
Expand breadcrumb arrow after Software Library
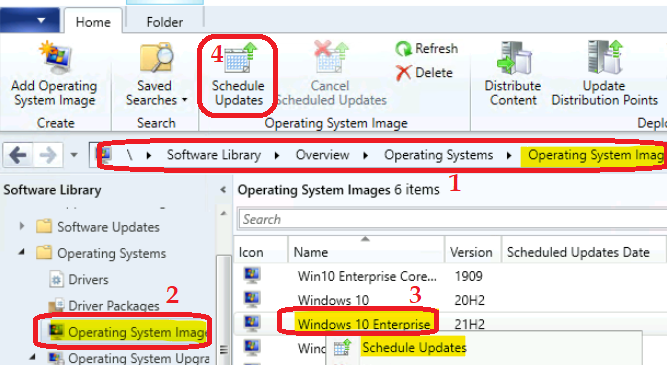click(x=277, y=155)
